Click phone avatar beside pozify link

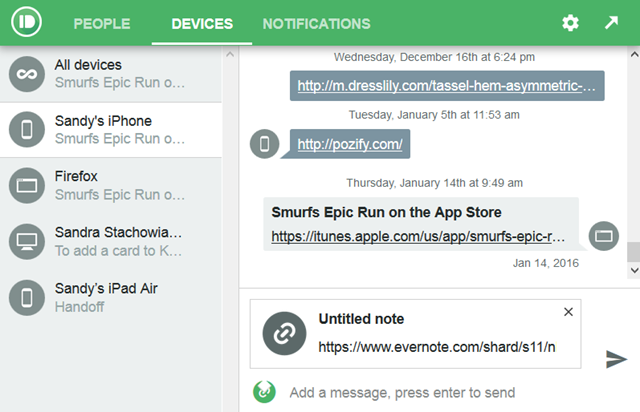(x=264, y=144)
